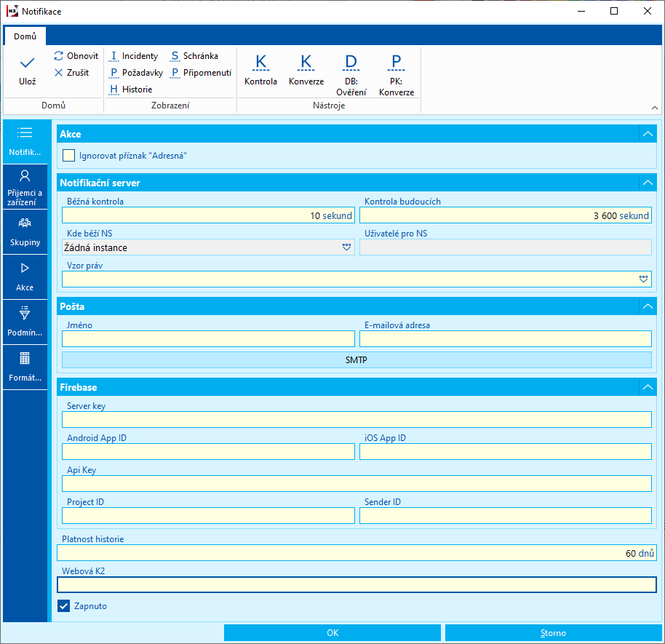
Task: Open the Kontrola tool
Action: point(260,69)
